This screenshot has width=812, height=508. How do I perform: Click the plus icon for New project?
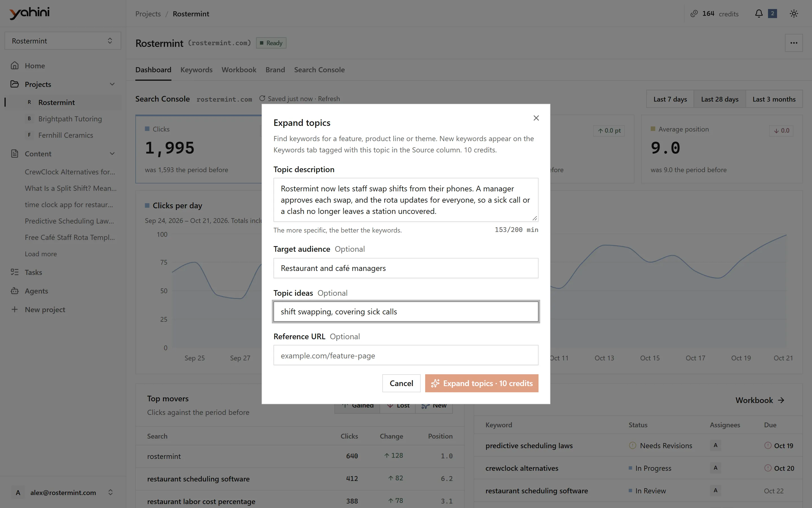tap(14, 309)
